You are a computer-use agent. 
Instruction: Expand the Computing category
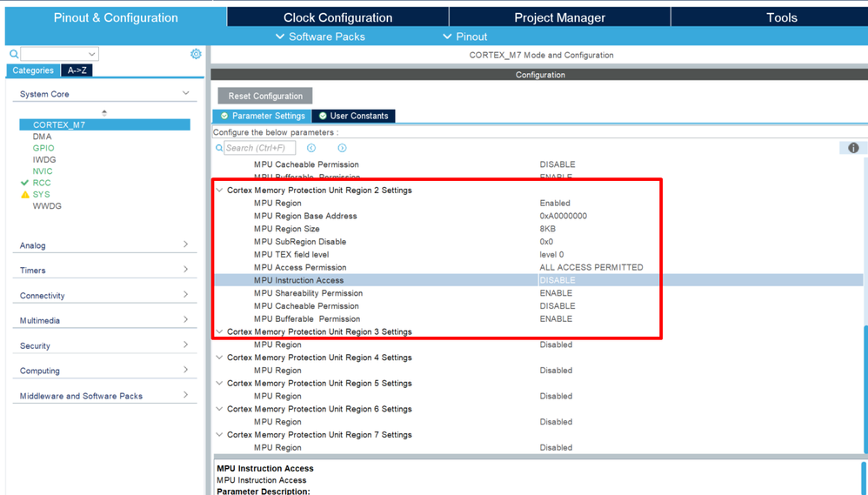pos(186,370)
